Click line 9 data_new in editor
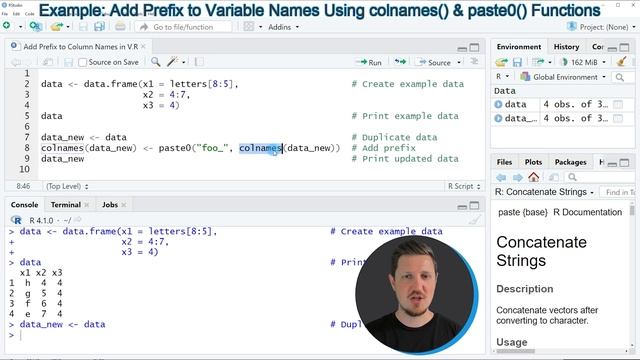 click(62, 159)
